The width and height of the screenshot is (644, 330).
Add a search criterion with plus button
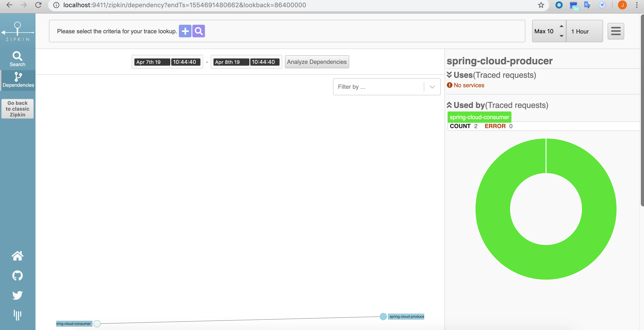pos(185,31)
